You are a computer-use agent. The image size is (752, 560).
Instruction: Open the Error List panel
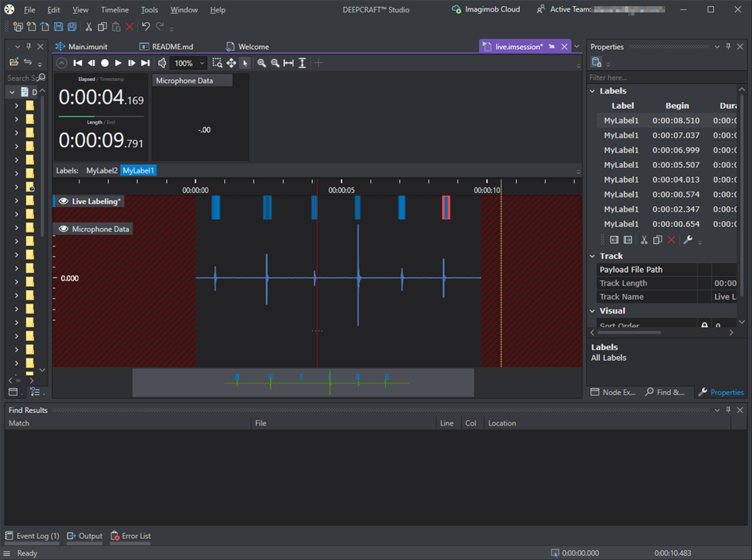coord(131,536)
